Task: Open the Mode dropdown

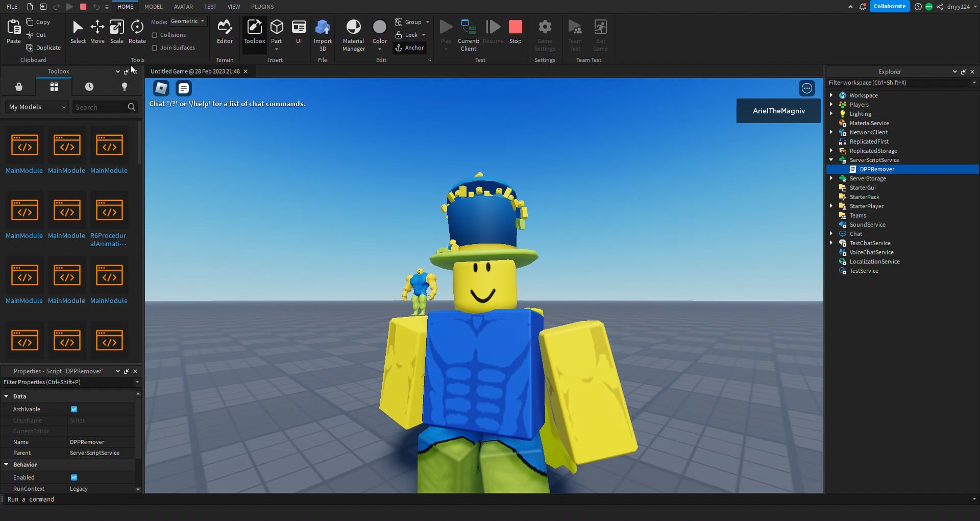Action: pos(187,21)
